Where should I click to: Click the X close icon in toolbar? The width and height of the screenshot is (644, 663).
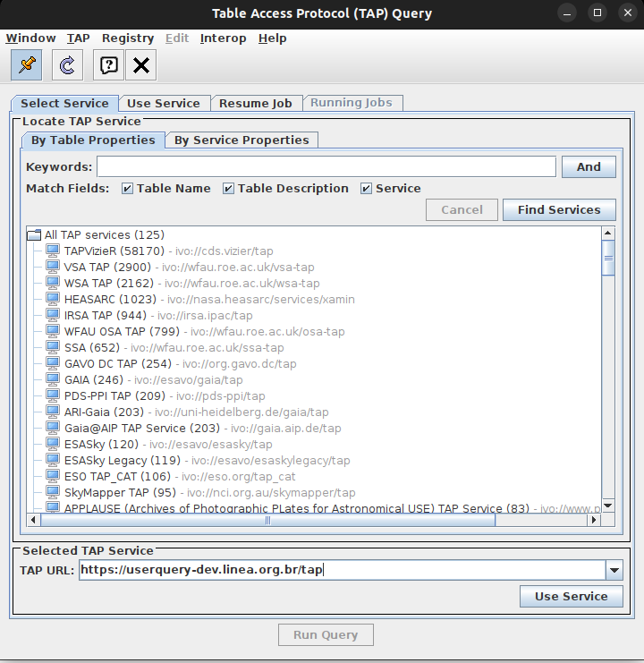pyautogui.click(x=140, y=64)
